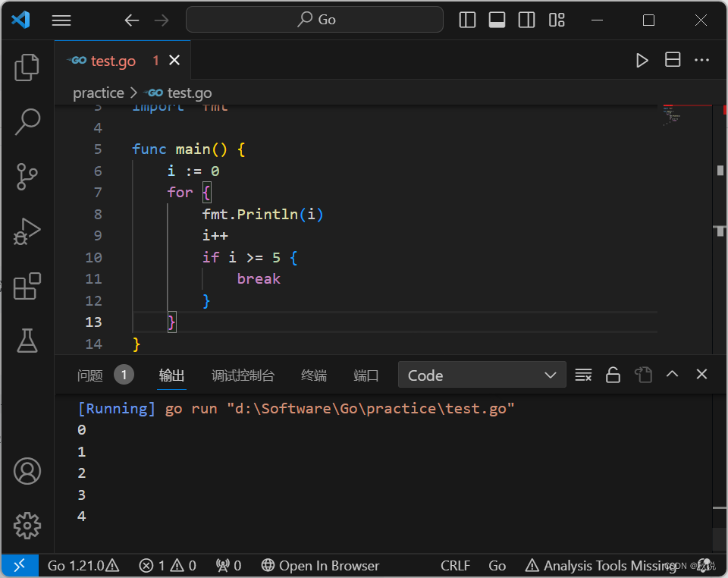The image size is (728, 578).
Task: Open errors and warnings count status item
Action: (168, 565)
